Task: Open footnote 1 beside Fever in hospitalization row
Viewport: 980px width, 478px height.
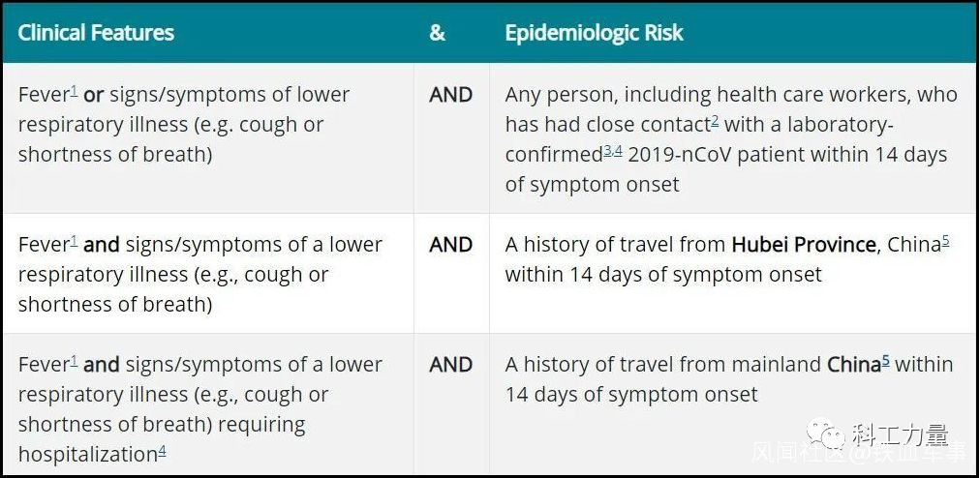Action: click(74, 362)
